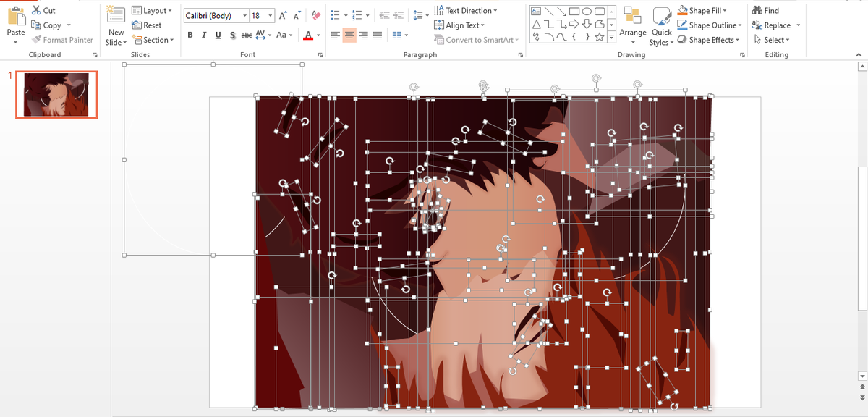Image resolution: width=868 pixels, height=417 pixels.
Task: Open the Character Spacing AV menu
Action: point(262,35)
